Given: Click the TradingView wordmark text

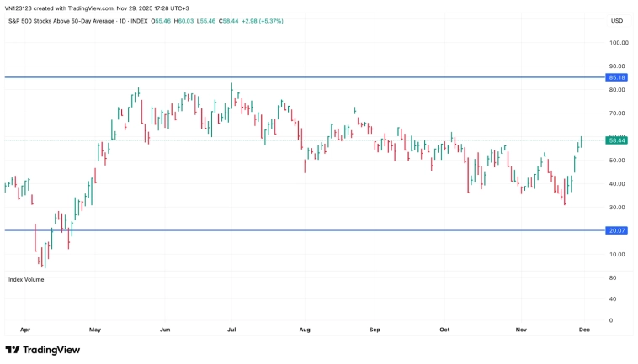Looking at the screenshot, I should click(51, 350).
